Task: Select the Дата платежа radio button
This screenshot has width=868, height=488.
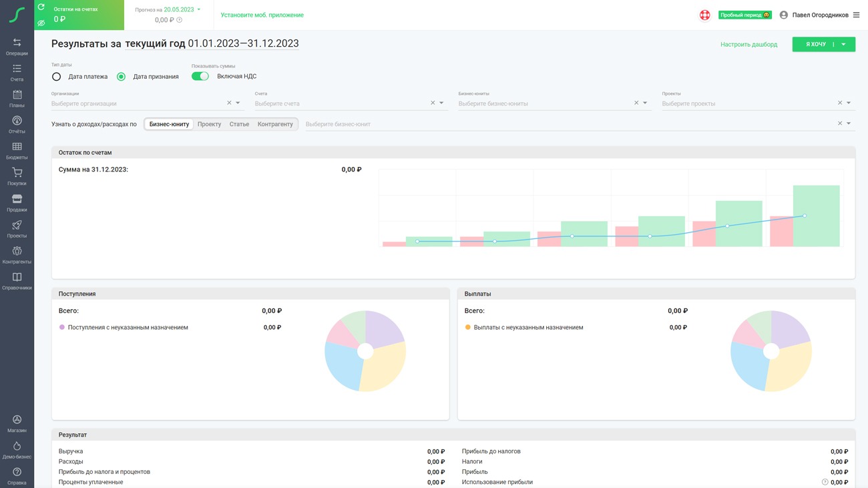Action: click(57, 77)
